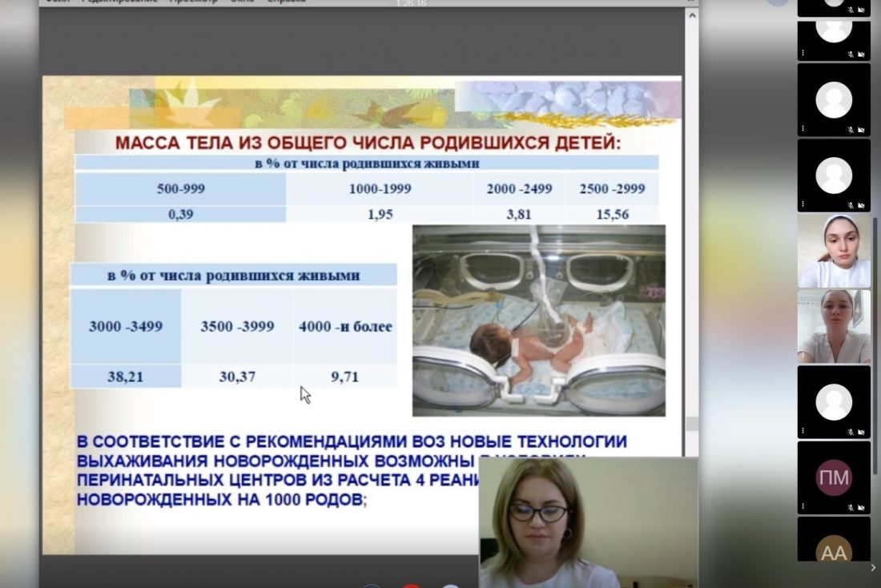Open options dots on tile above ПМ
The image size is (881, 588).
803,431
